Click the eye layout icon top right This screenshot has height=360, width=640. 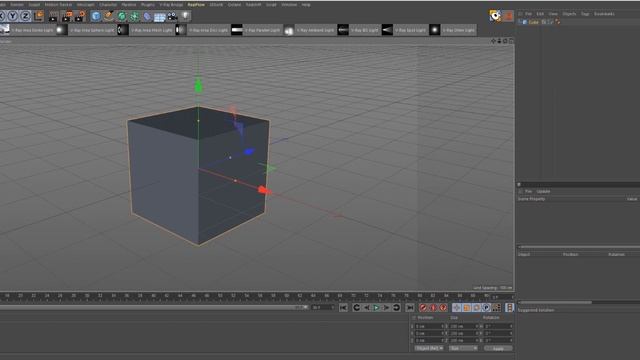[x=495, y=16]
